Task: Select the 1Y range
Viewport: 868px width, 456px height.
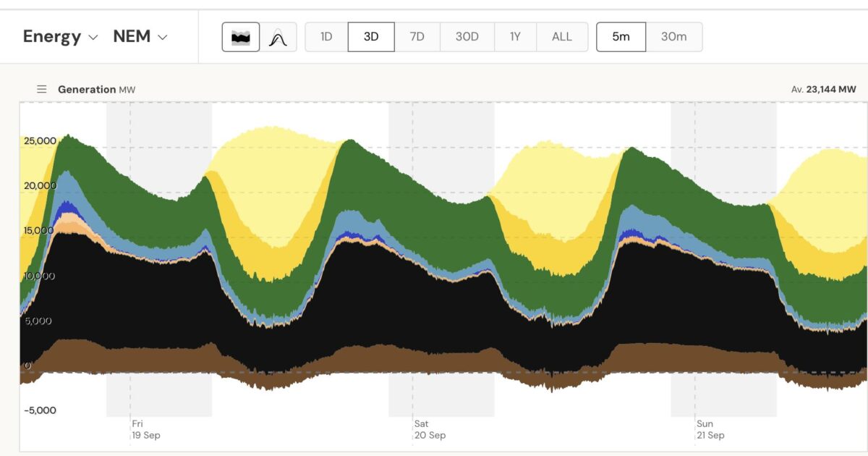Action: pos(515,37)
